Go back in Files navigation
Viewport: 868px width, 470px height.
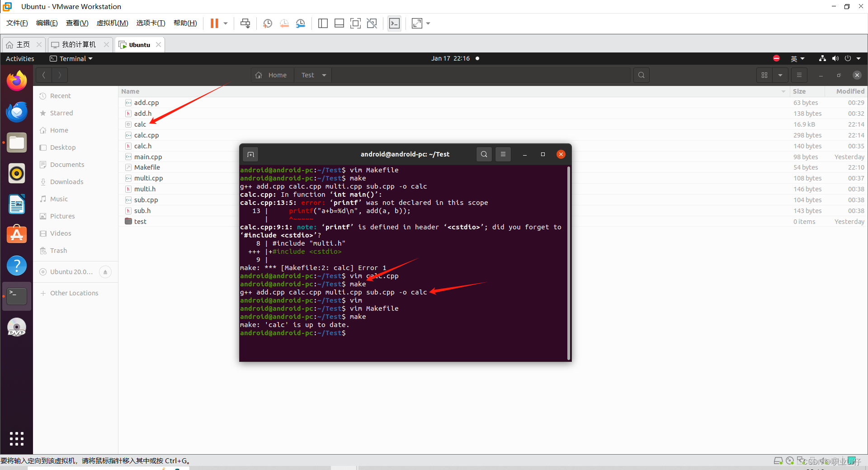(44, 75)
